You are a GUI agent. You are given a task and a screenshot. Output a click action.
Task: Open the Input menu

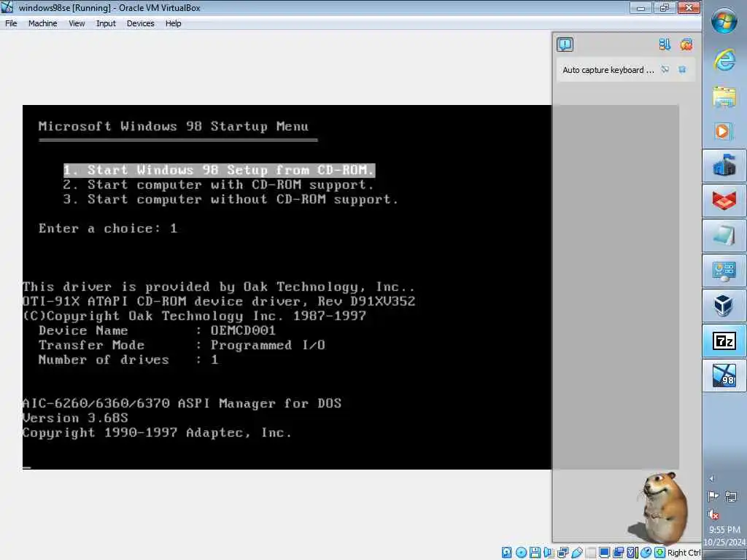pyautogui.click(x=106, y=23)
